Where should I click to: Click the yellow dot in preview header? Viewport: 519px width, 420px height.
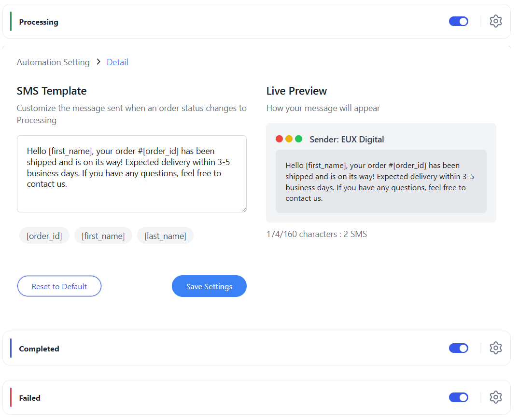coord(289,139)
